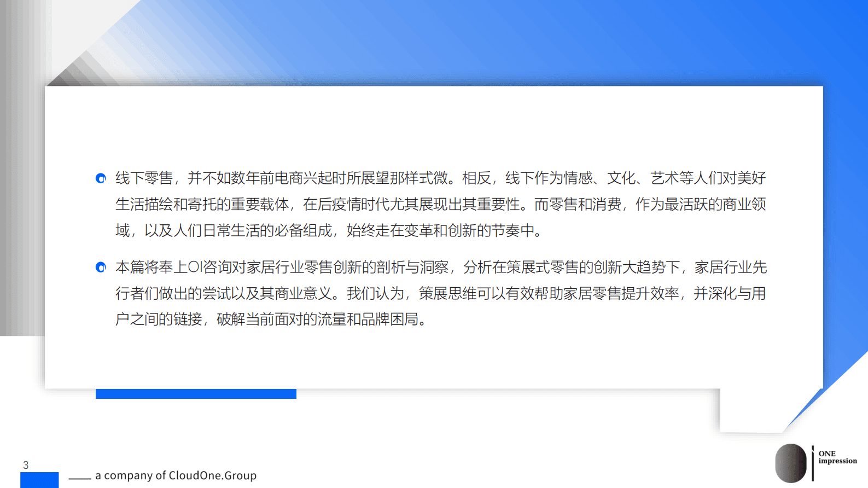The height and width of the screenshot is (488, 868).
Task: Select the line starting with 线下零售，并不如数年前
Action: click(x=440, y=178)
